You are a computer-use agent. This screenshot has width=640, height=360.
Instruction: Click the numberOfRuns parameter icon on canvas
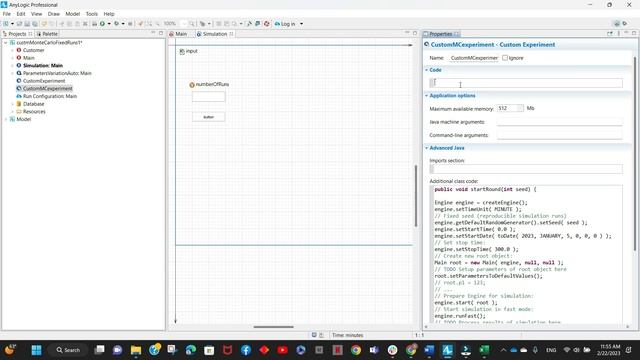[x=192, y=84]
